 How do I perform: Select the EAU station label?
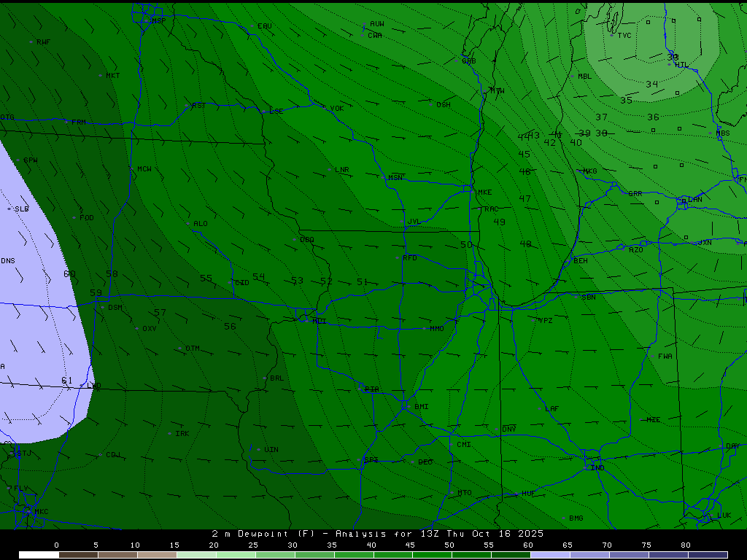coord(264,26)
